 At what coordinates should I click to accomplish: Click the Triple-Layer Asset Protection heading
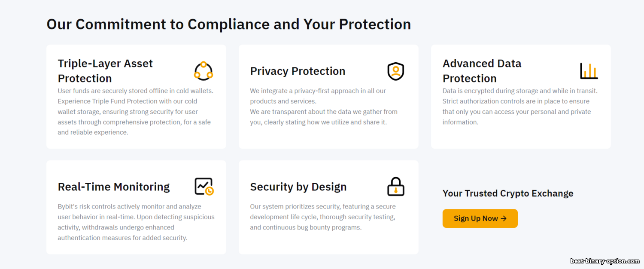105,71
